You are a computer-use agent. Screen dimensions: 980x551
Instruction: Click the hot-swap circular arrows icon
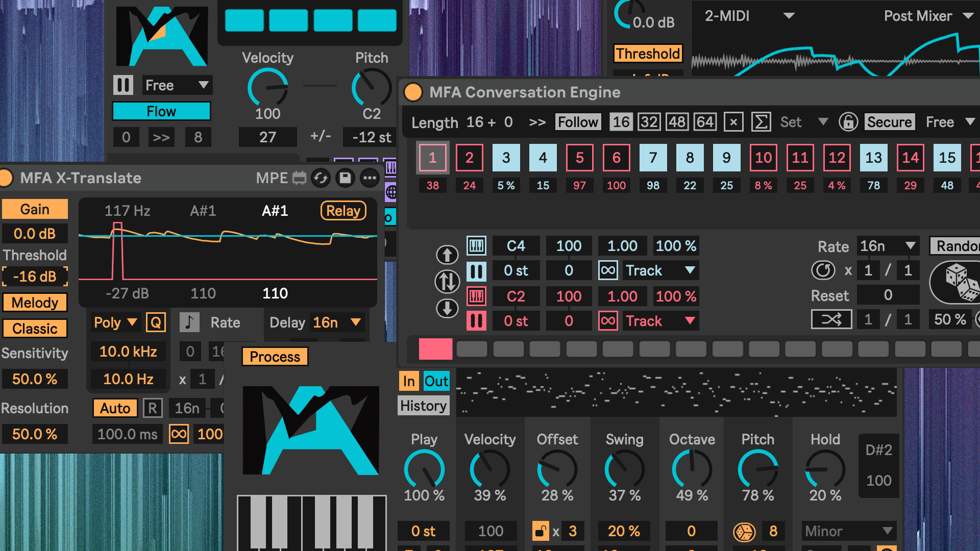point(321,178)
